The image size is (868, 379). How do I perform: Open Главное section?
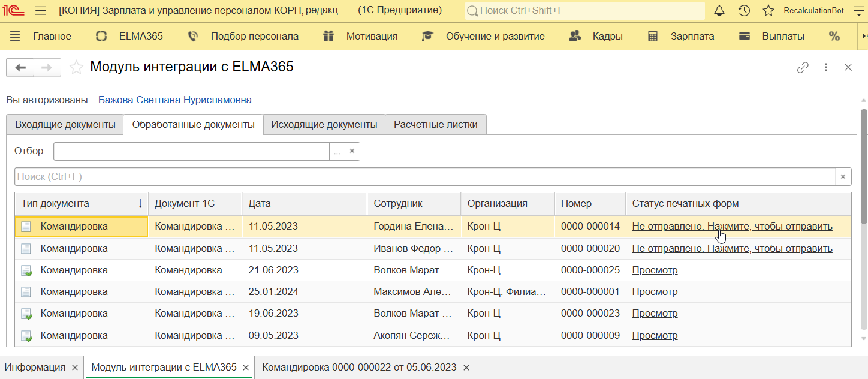pyautogui.click(x=52, y=36)
